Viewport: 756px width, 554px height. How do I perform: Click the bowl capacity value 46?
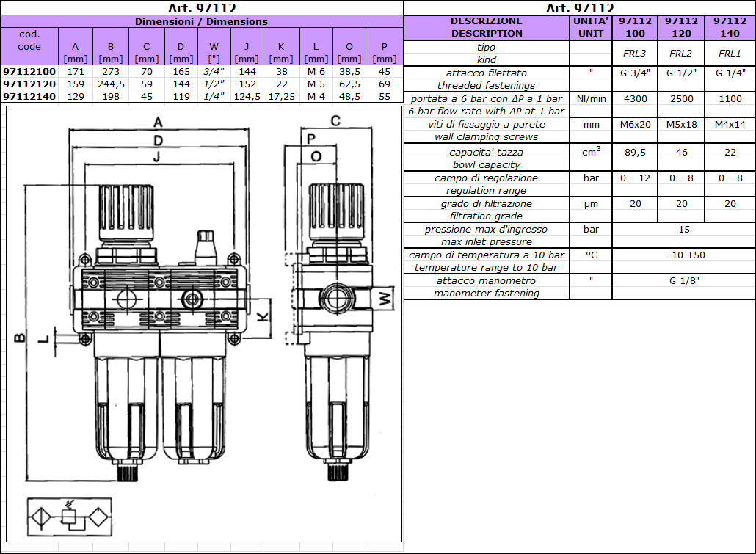(681, 153)
